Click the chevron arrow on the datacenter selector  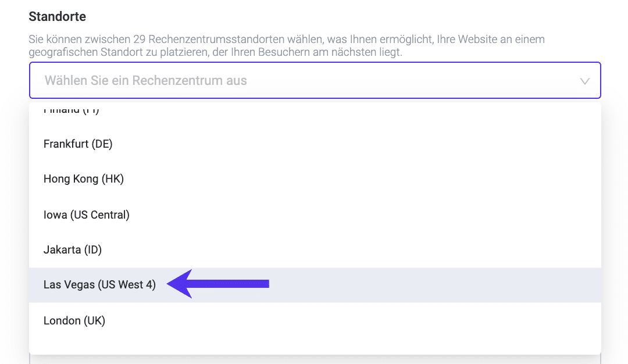(585, 81)
